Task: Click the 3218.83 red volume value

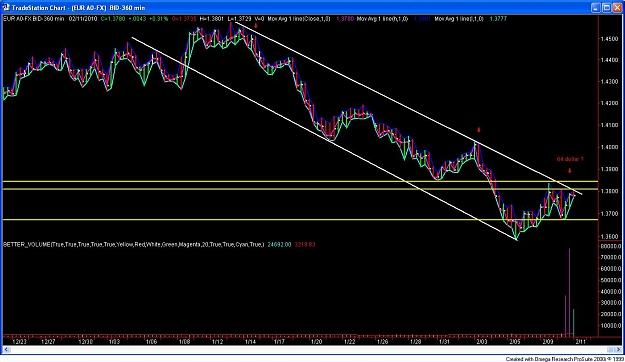Action: pyautogui.click(x=305, y=244)
